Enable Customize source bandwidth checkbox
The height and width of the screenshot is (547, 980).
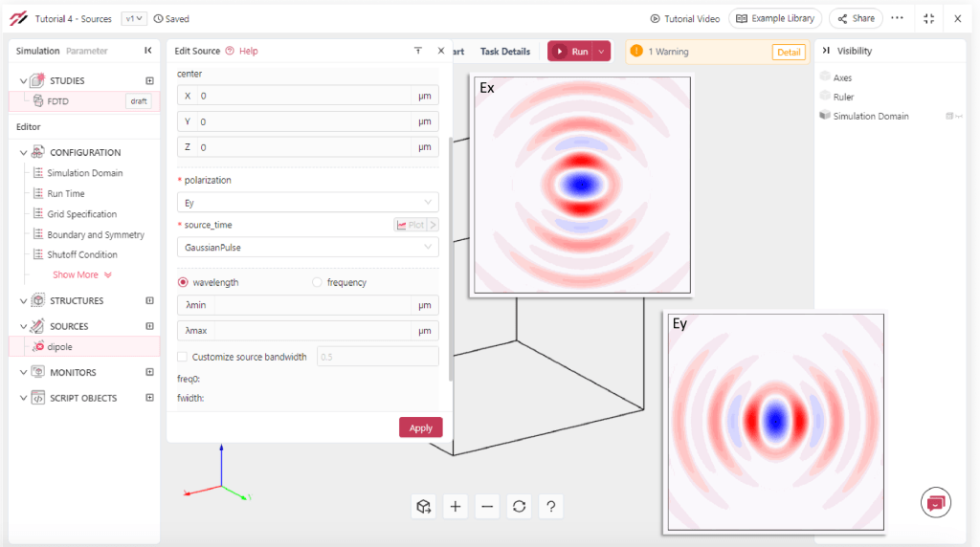[x=183, y=357]
